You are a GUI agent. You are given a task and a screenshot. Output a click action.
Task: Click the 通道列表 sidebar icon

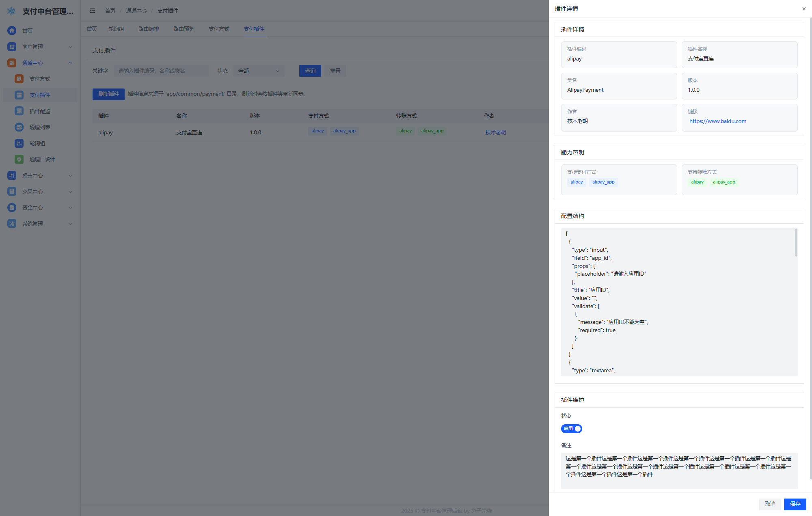pyautogui.click(x=19, y=127)
